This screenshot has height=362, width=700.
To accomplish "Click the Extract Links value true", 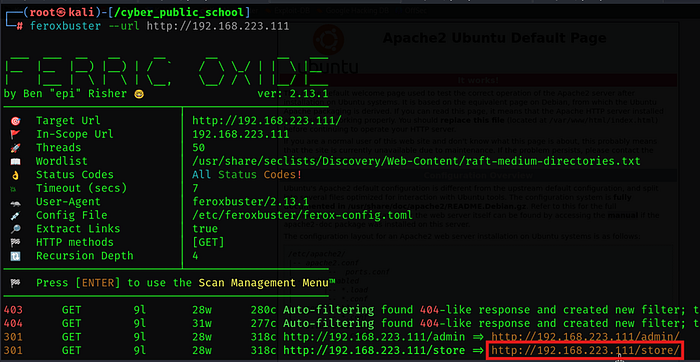I will click(x=205, y=229).
